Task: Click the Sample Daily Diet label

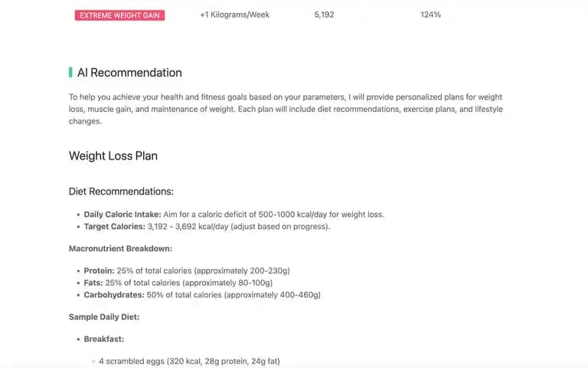Action: (x=104, y=317)
